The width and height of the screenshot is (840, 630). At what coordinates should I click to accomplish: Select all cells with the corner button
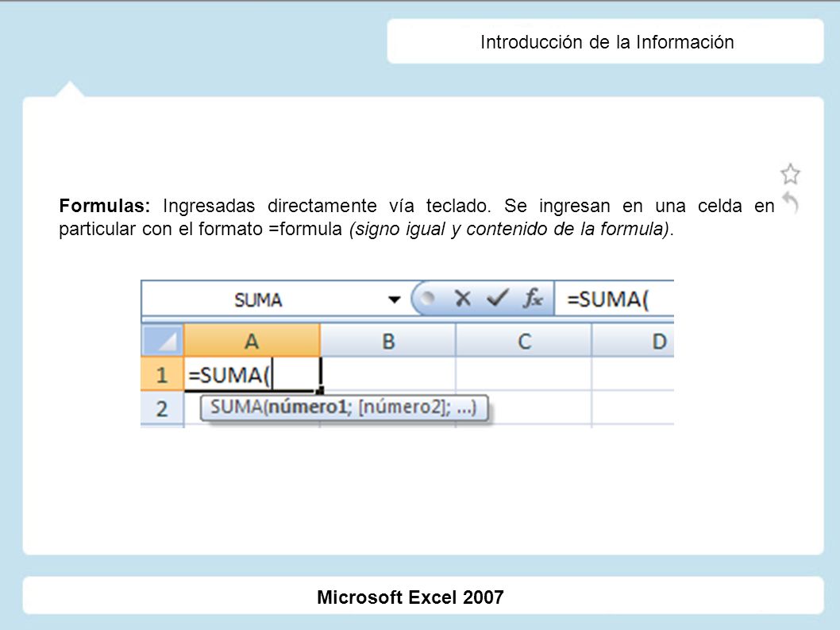pos(163,340)
